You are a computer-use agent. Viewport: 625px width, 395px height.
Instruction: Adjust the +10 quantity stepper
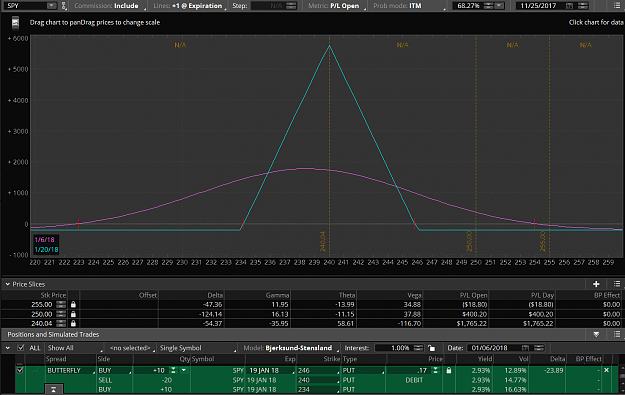173,370
